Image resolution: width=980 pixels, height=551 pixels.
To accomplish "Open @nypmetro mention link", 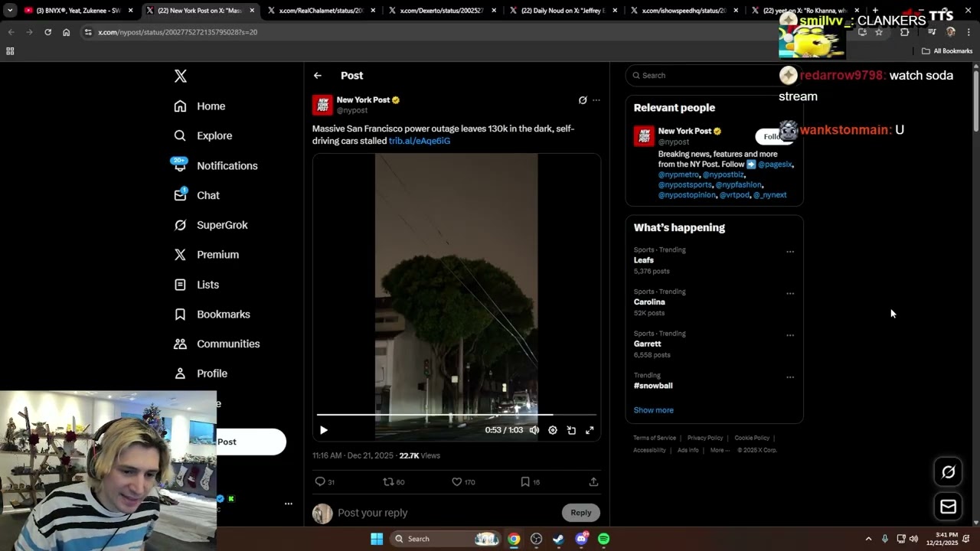I will click(x=678, y=174).
